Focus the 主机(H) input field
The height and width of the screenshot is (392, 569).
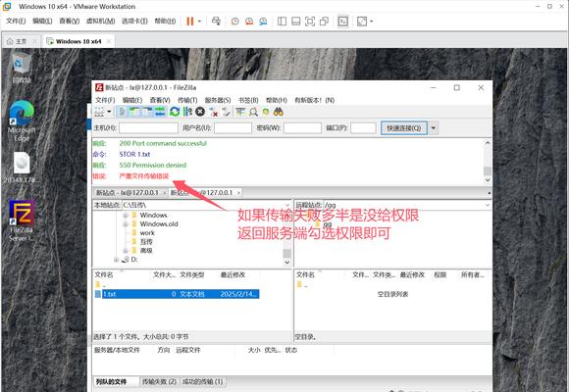coord(148,128)
